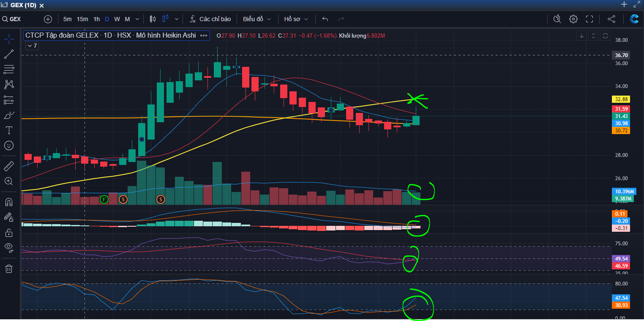This screenshot has height=321, width=644.
Task: Select the D daily timeframe
Action: point(107,19)
